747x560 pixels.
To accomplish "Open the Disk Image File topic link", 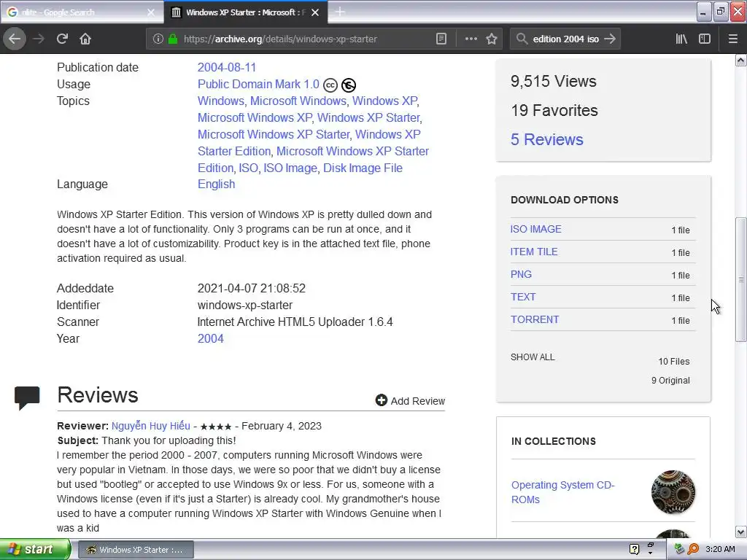I will point(363,168).
